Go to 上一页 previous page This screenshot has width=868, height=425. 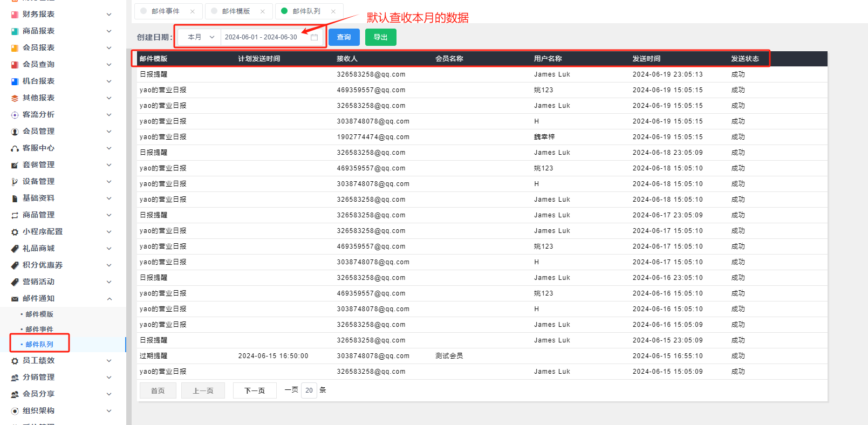[x=203, y=390]
